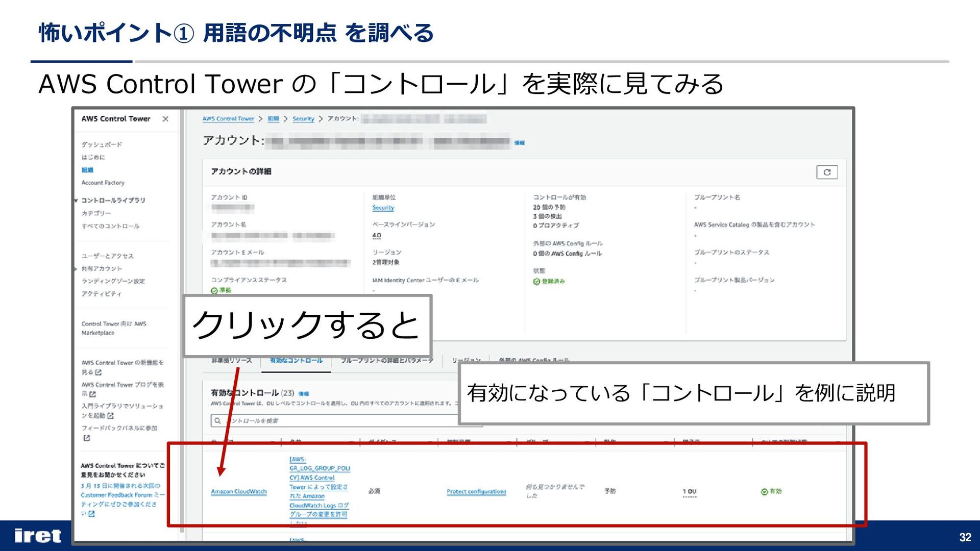This screenshot has height=551, width=980.
Task: Click the iret logo in the footer
Action: click(38, 536)
